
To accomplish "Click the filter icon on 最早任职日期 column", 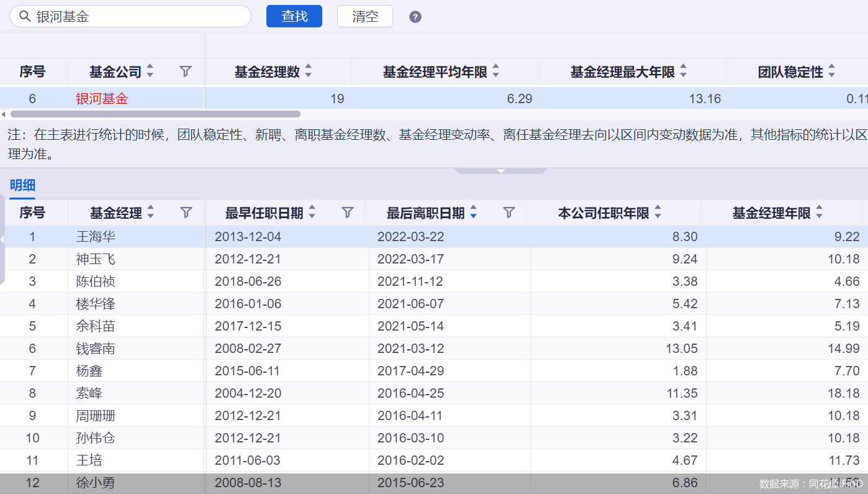I will click(x=347, y=212).
